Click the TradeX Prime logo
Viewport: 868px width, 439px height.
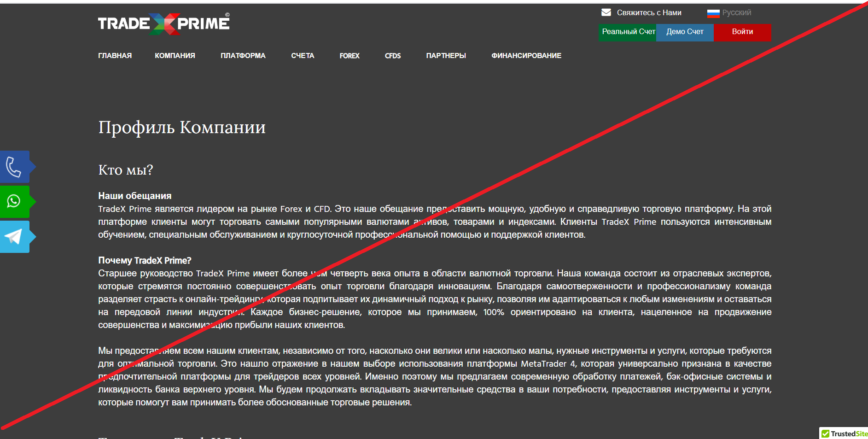163,23
